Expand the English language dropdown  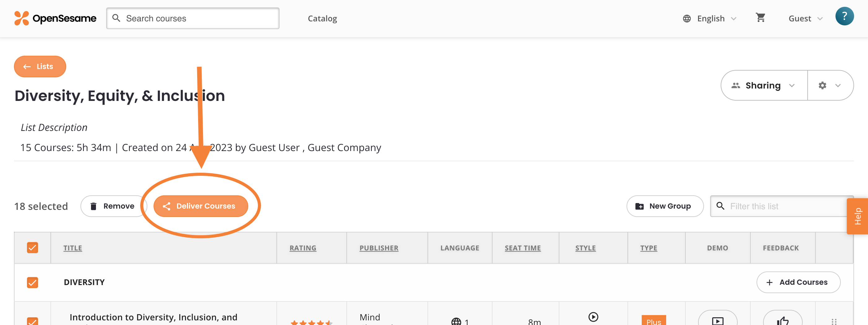pos(710,19)
